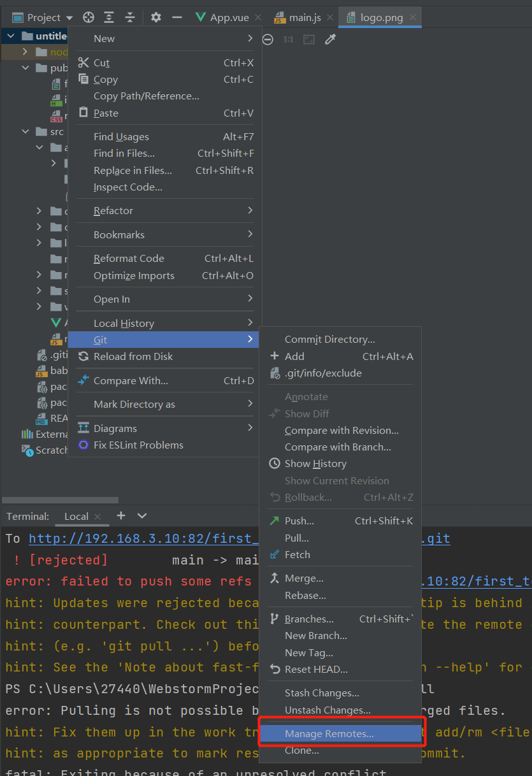Open terminal options dropdown arrow

tap(142, 515)
